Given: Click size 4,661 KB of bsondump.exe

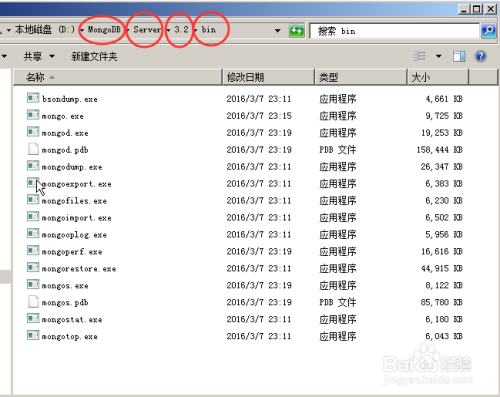Looking at the screenshot, I should (x=444, y=99).
